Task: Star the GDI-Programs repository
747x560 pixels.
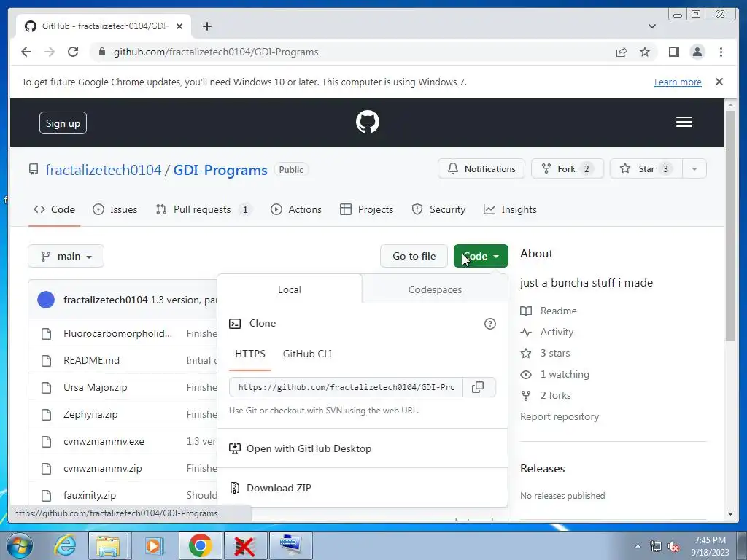Action: [x=646, y=169]
